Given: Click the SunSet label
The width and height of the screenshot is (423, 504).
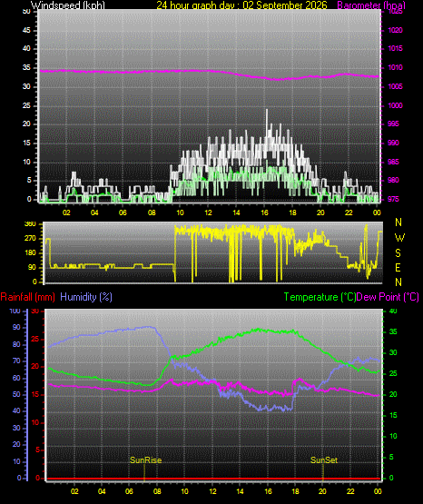Looking at the screenshot, I should [x=324, y=460].
